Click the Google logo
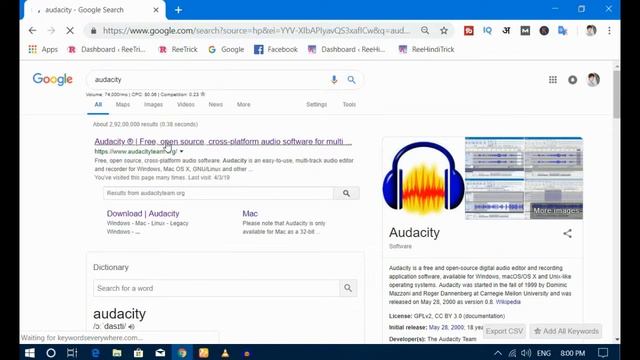The height and width of the screenshot is (360, 640). click(x=53, y=79)
